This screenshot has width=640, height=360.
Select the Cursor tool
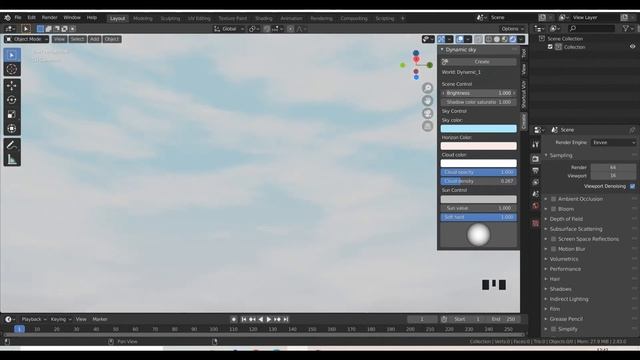click(x=12, y=69)
